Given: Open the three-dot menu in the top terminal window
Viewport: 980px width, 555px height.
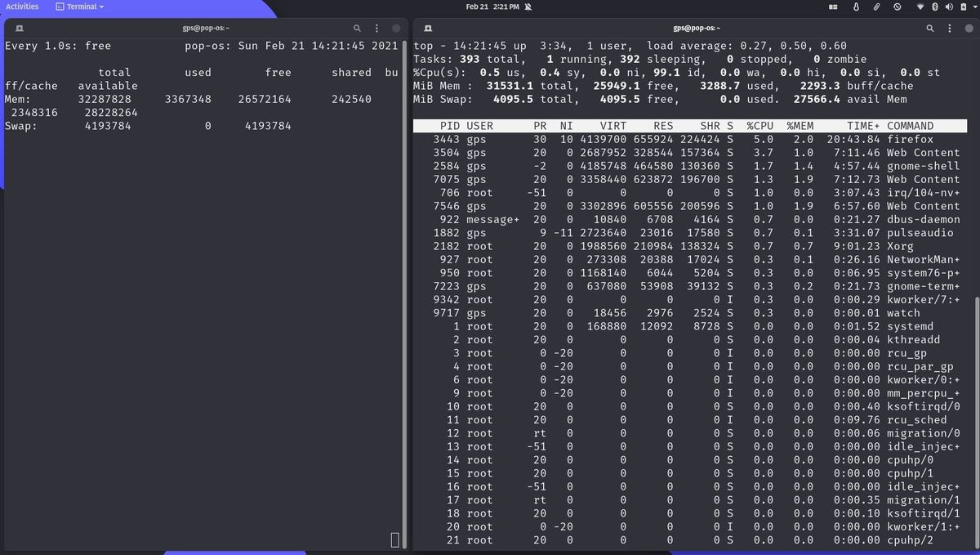Looking at the screenshot, I should click(376, 27).
